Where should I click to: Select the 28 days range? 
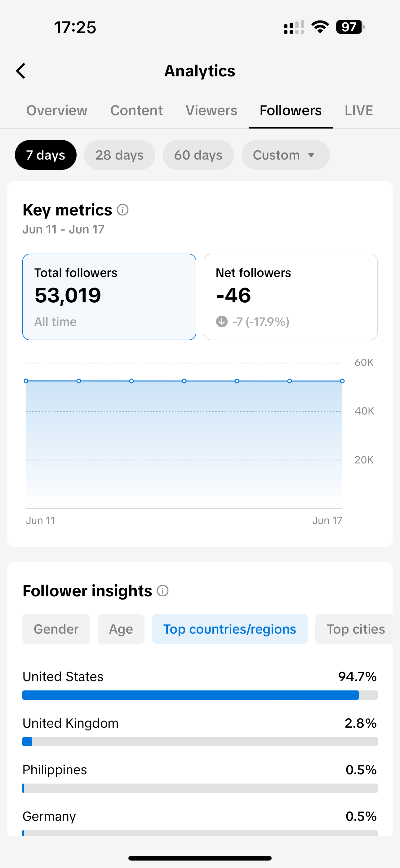(119, 155)
